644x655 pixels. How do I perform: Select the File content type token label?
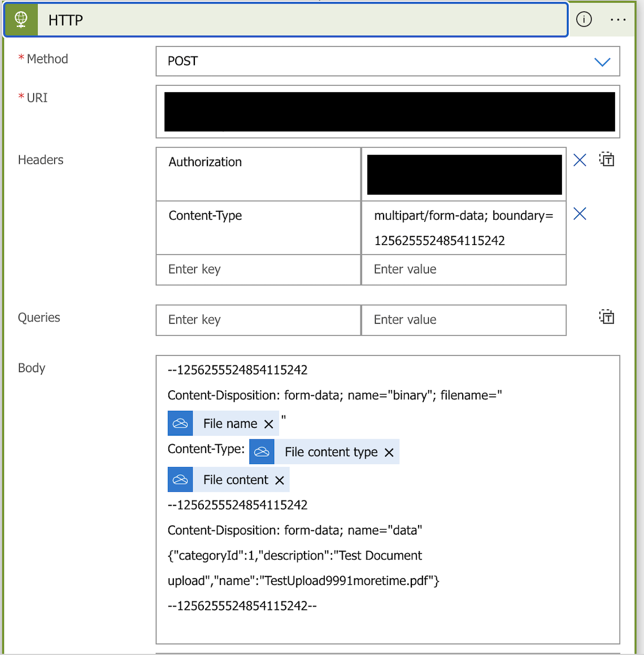pos(331,452)
